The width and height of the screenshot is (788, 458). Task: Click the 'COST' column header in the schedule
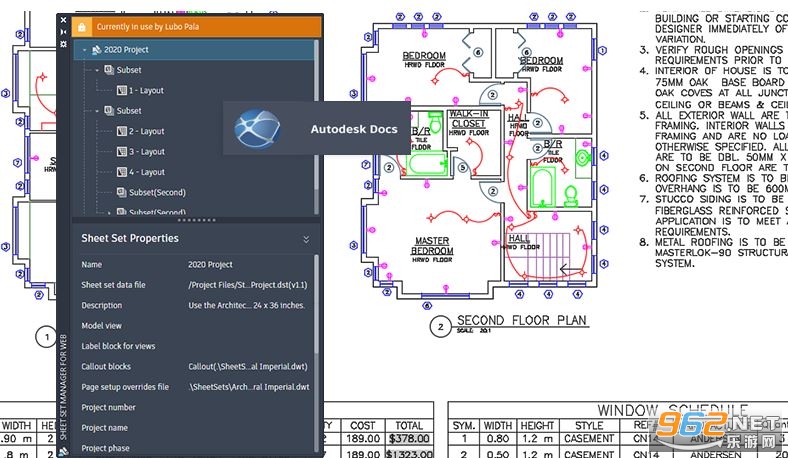pos(362,425)
